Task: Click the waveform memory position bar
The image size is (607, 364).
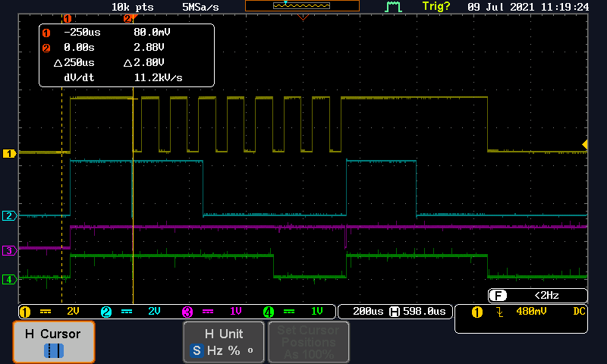Action: click(302, 6)
